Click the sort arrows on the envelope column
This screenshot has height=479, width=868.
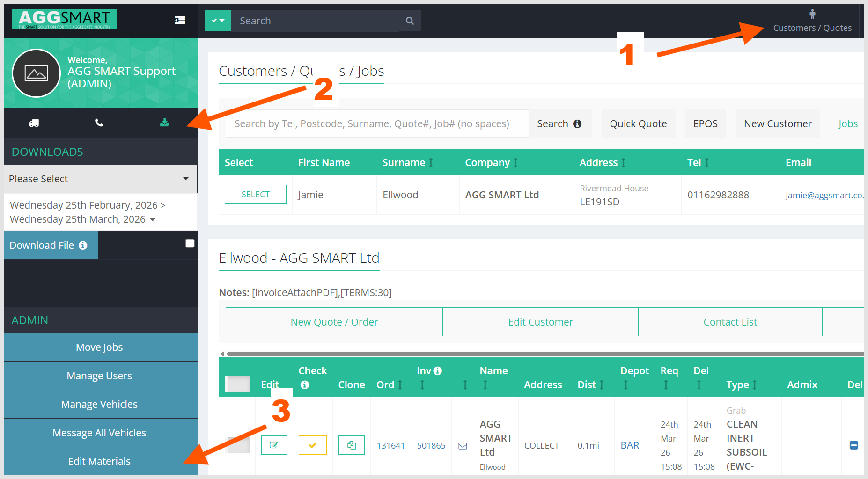(x=465, y=385)
